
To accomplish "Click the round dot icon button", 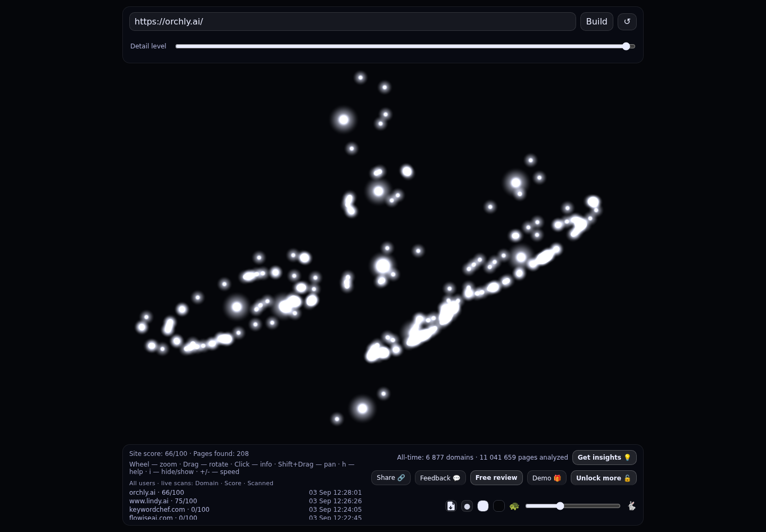I will [467, 506].
